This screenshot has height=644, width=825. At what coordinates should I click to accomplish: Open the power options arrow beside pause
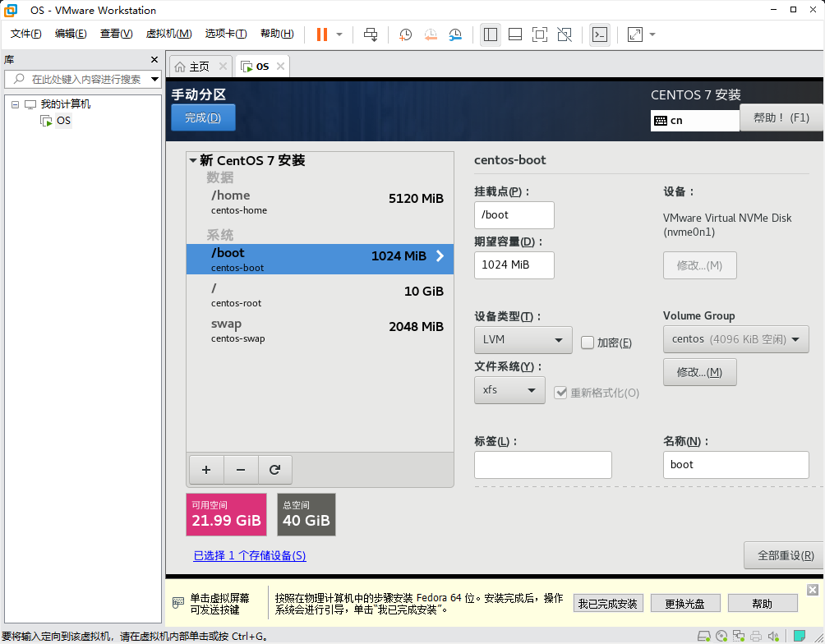pyautogui.click(x=339, y=34)
